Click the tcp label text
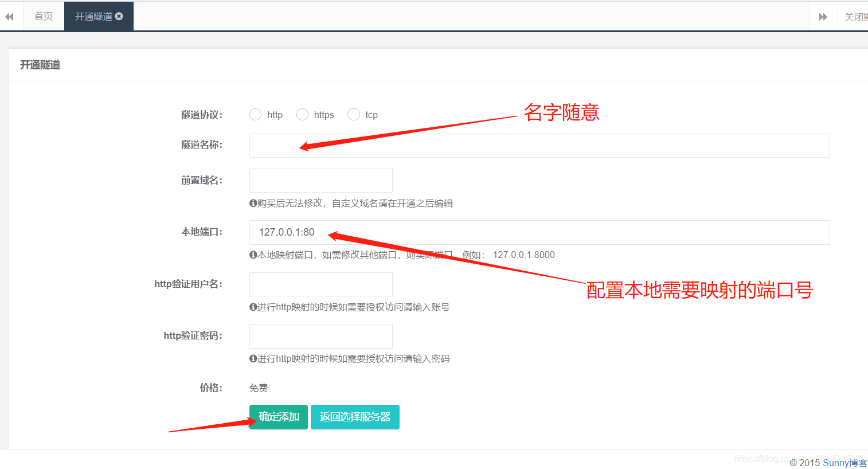Screen dimensions: 868x469 click(372, 115)
